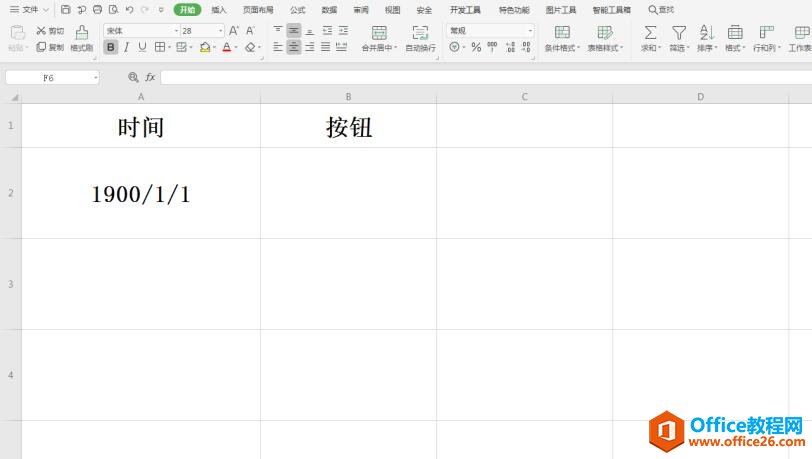Switch to the 开发工具 developer tools tab
This screenshot has height=459, width=812.
pos(465,9)
